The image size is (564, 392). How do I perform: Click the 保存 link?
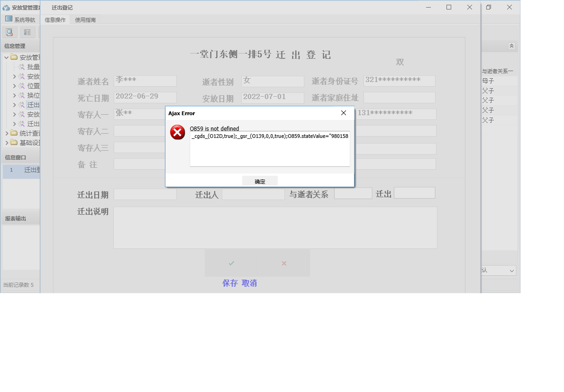click(x=230, y=283)
